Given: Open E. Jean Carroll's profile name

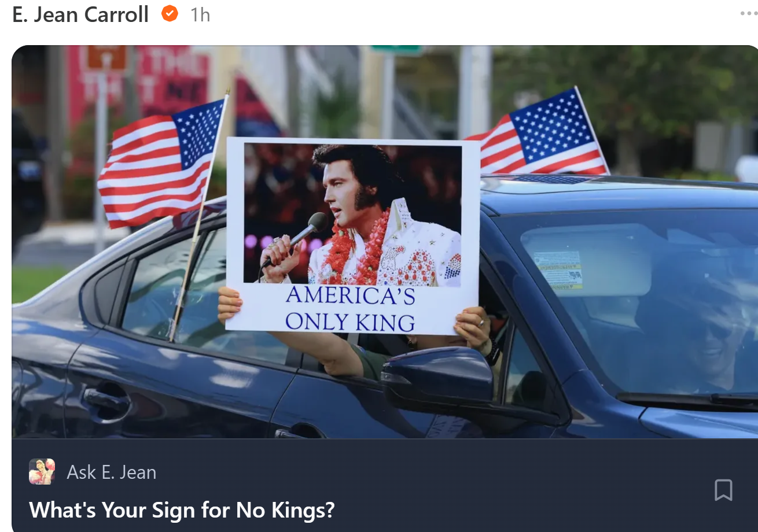Looking at the screenshot, I should (80, 14).
